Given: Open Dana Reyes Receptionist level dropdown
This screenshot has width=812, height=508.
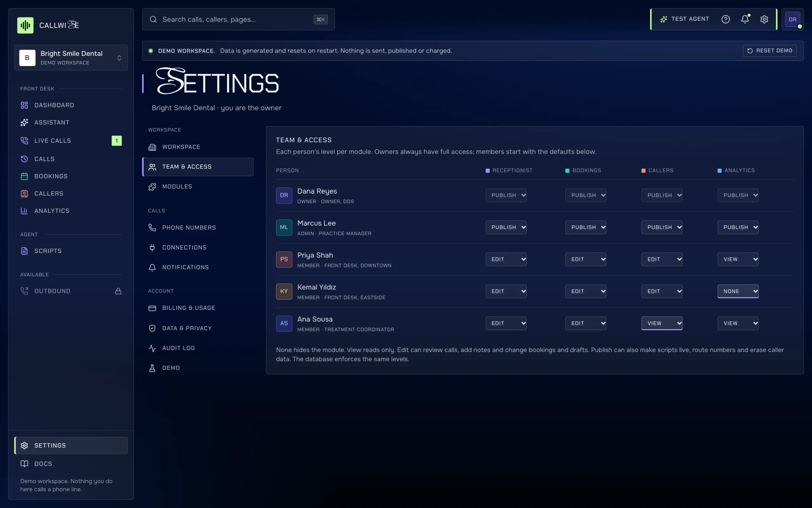Looking at the screenshot, I should point(506,195).
